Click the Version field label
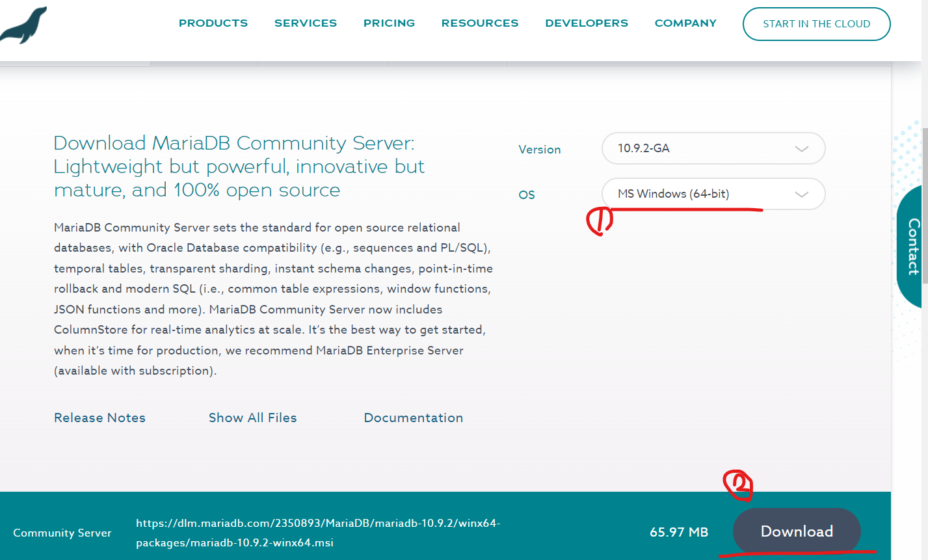Viewport: 928px width, 560px height. point(540,149)
